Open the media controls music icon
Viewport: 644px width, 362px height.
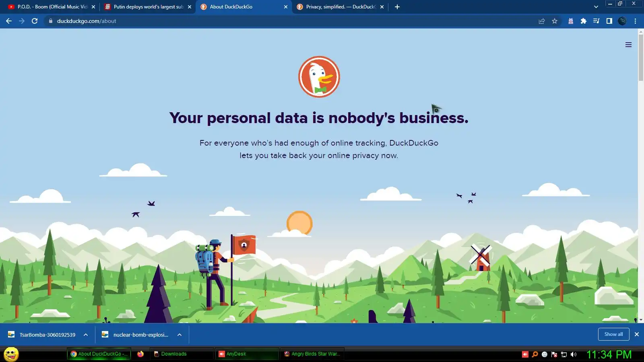(596, 21)
